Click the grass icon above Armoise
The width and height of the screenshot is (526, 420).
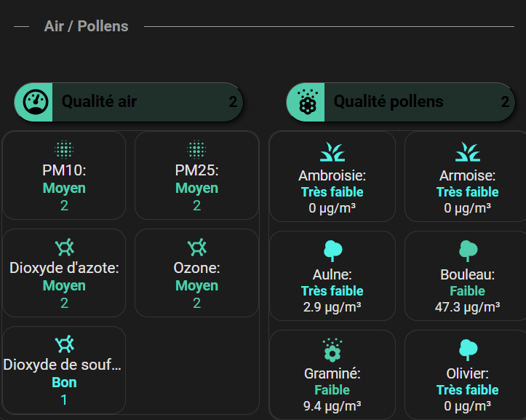tap(468, 152)
